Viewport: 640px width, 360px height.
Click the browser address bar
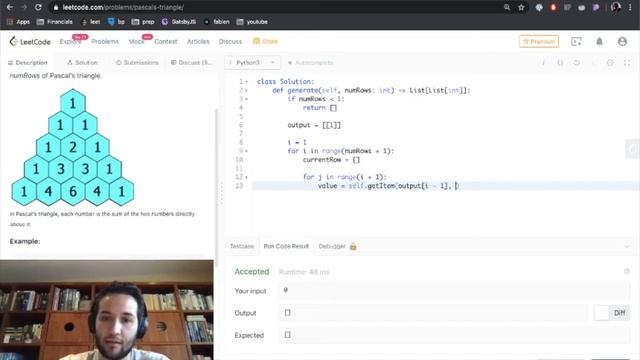pos(278,7)
